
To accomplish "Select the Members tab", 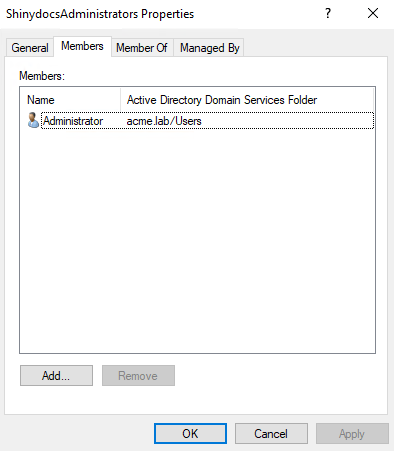I will click(x=82, y=46).
